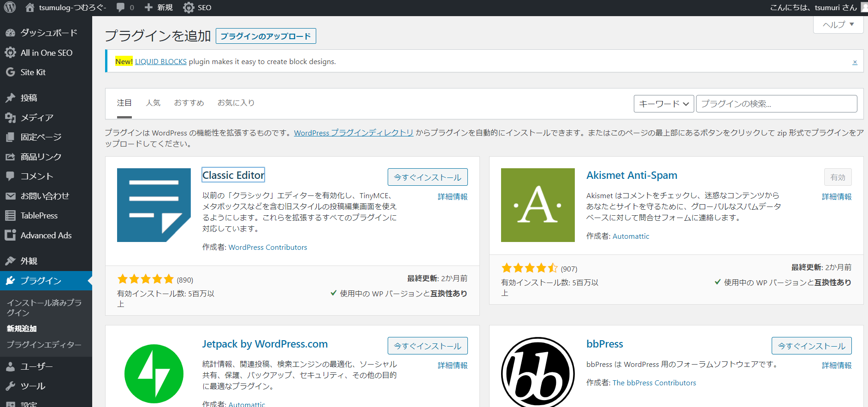
Task: Click the Akismet Anti-Spam logo thumbnail
Action: [538, 205]
